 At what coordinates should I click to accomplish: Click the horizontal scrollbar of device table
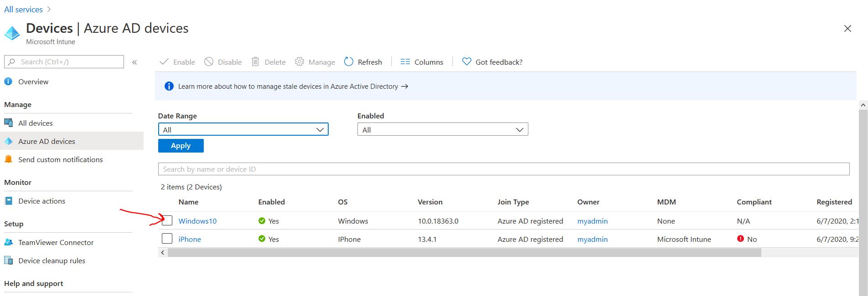pyautogui.click(x=464, y=253)
